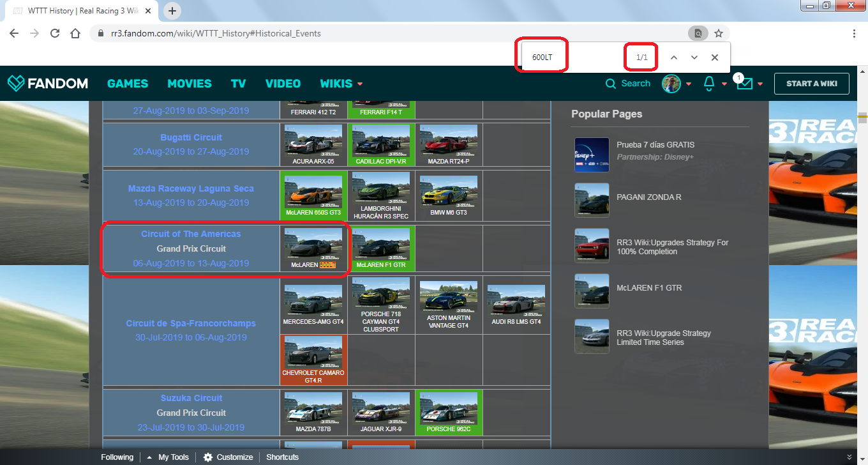868x465 pixels.
Task: Open the messages envelope icon
Action: click(x=744, y=84)
